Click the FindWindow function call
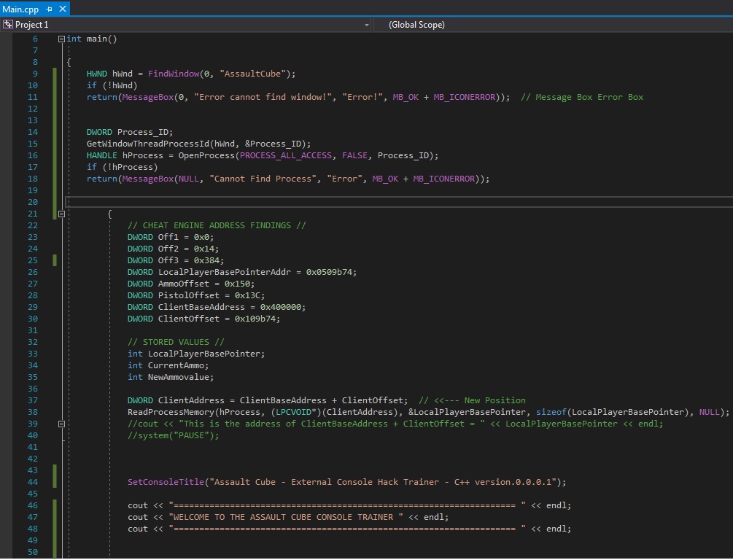733x560 pixels. pyautogui.click(x=172, y=74)
